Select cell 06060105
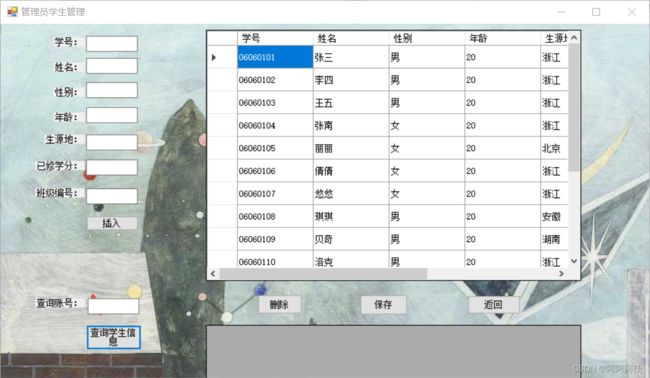Screen dimensions: 650x378 click(275, 148)
